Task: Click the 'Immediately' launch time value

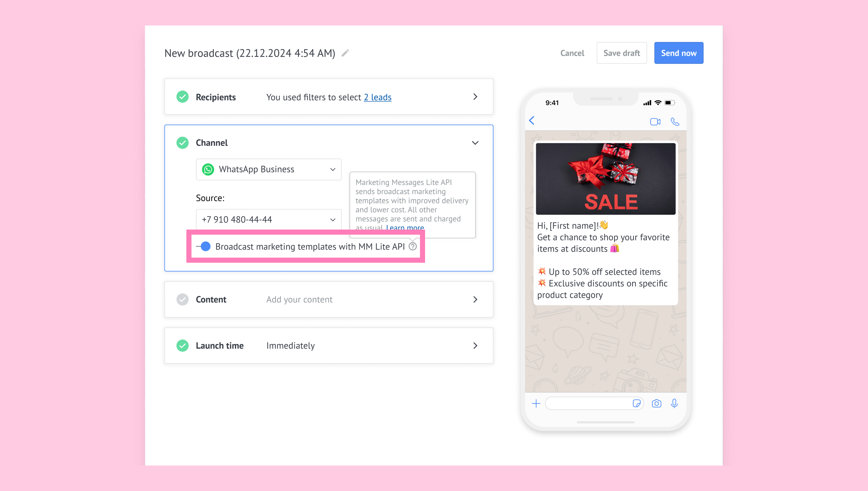Action: pos(291,346)
